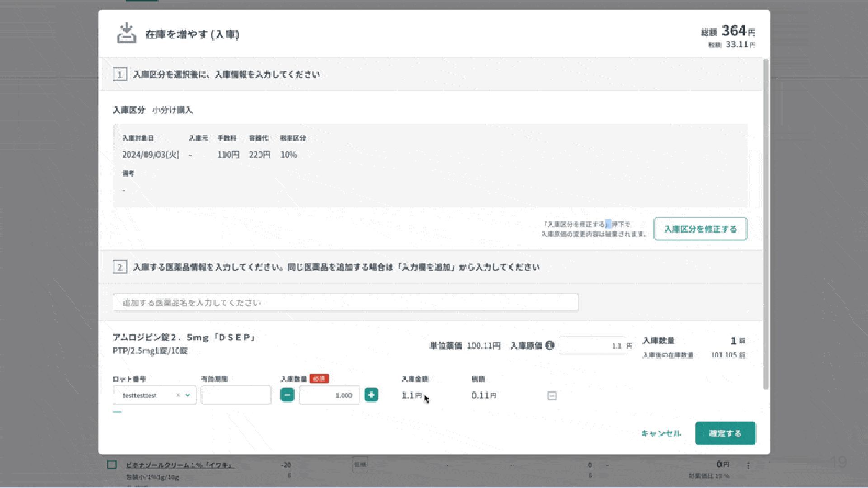The height and width of the screenshot is (488, 868).
Task: Click the アムロジピン錠2.5mg name
Action: coord(184,338)
